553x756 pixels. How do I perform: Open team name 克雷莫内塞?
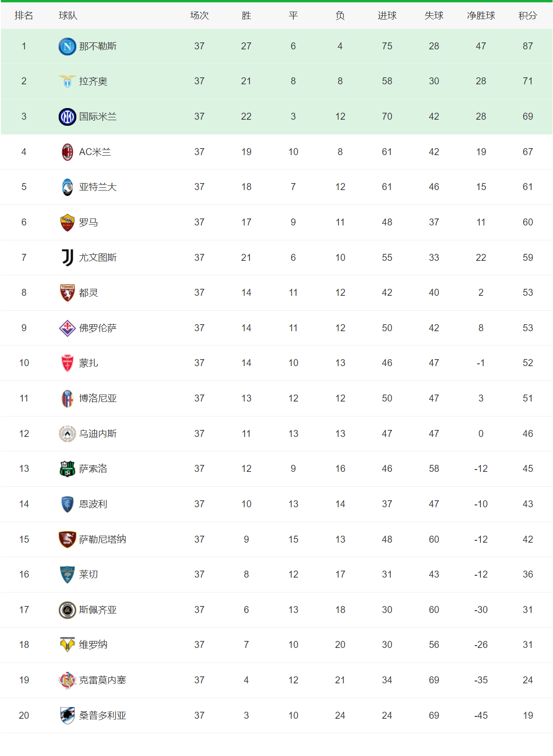point(102,680)
